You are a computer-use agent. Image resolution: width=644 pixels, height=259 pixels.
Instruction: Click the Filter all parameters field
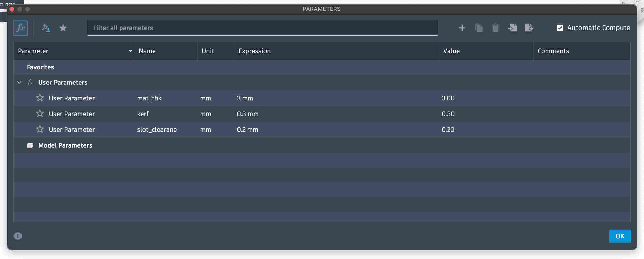tap(262, 28)
